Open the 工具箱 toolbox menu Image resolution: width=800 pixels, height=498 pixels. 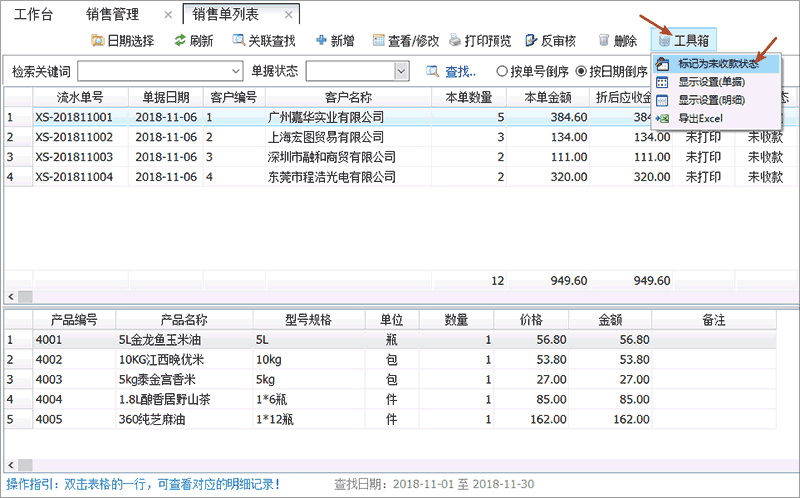pyautogui.click(x=684, y=41)
